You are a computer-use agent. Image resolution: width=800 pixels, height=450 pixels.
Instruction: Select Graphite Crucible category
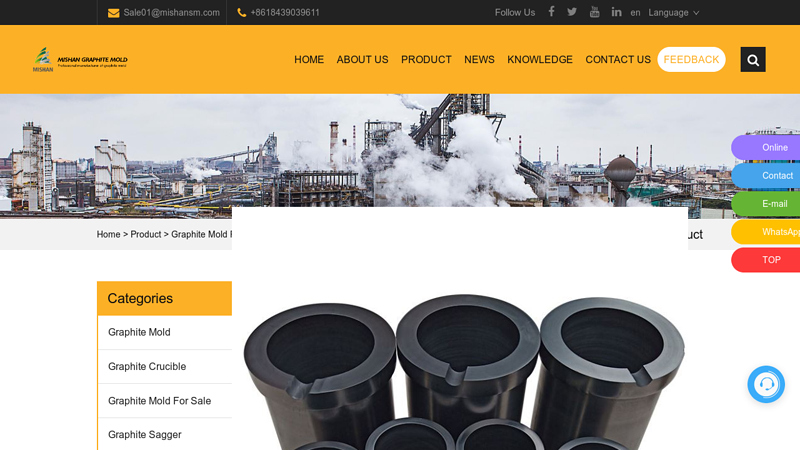coord(147,367)
